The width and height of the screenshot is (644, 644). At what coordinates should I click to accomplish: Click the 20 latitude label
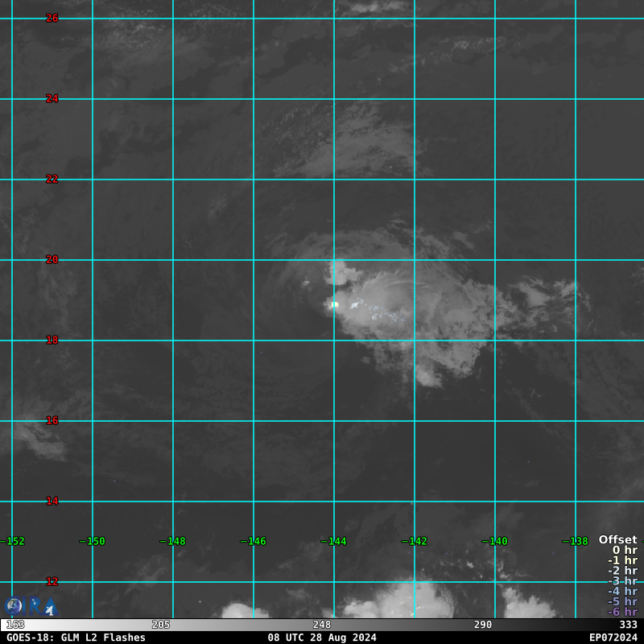point(52,260)
